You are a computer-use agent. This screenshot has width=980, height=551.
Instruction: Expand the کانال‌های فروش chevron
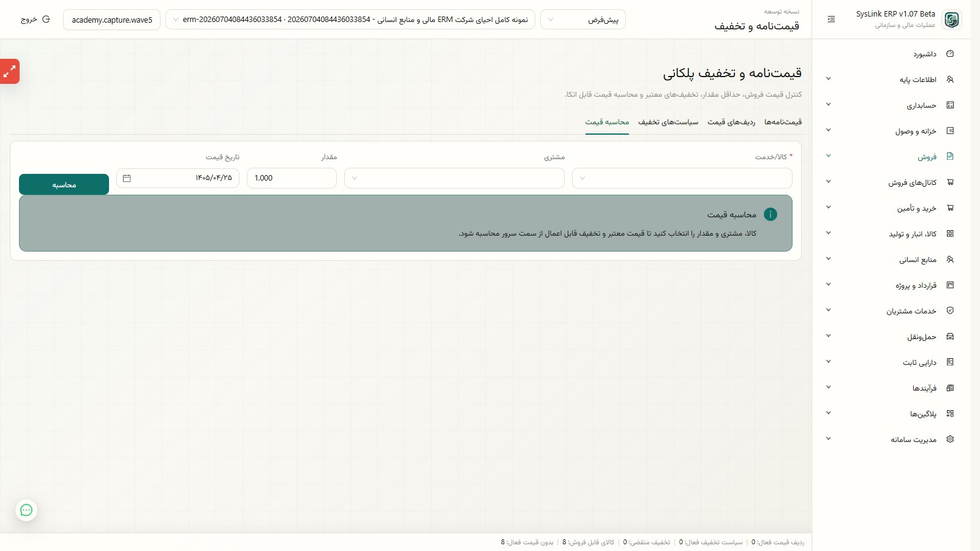tap(828, 182)
